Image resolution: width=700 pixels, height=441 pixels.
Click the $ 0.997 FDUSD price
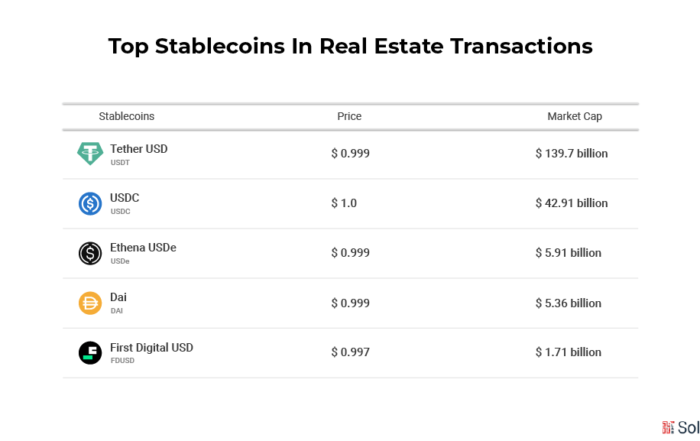pyautogui.click(x=350, y=352)
